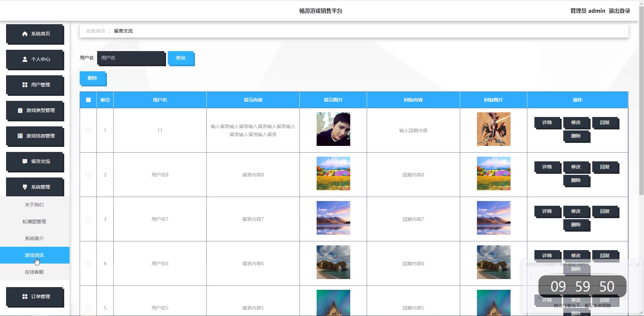Click 退出登录 to log out
The width and height of the screenshot is (644, 316).
pos(619,11)
